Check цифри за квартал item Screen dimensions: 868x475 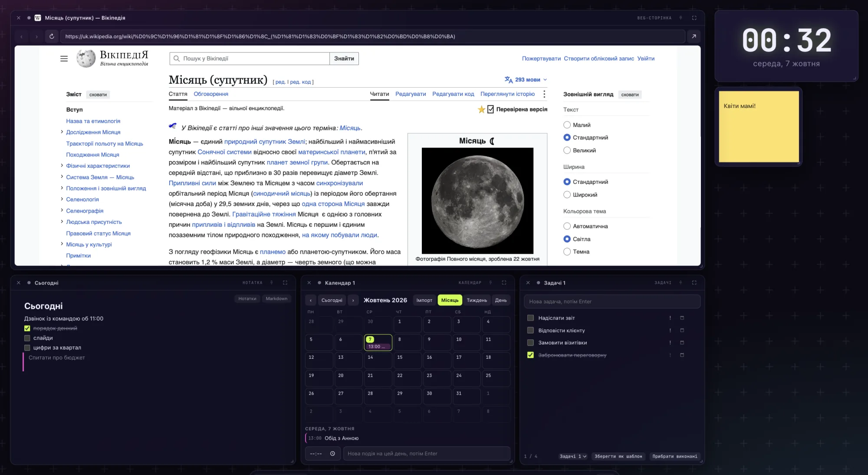[x=27, y=347]
